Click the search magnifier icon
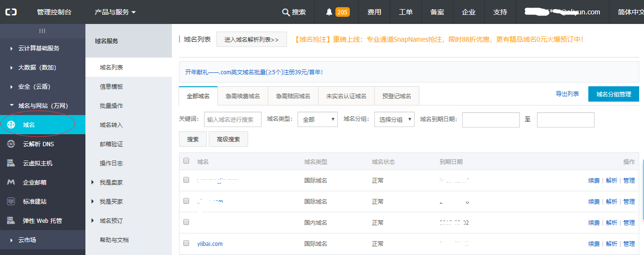 [x=286, y=12]
